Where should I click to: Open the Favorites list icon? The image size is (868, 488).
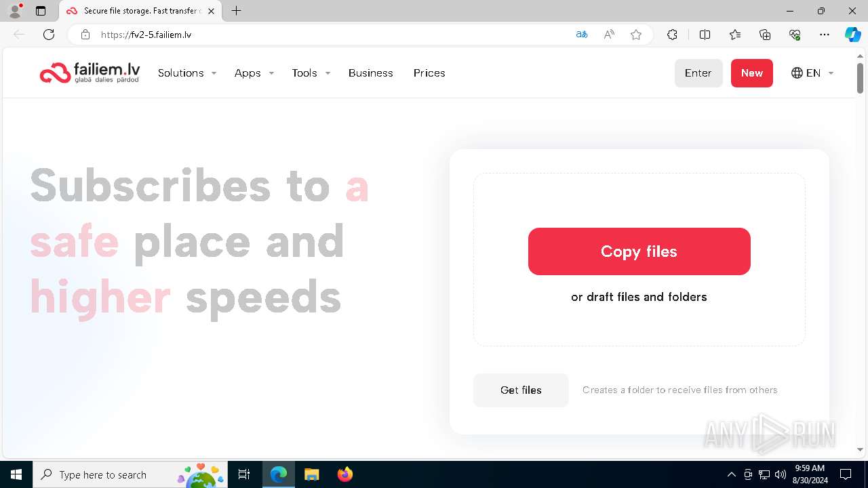point(735,35)
